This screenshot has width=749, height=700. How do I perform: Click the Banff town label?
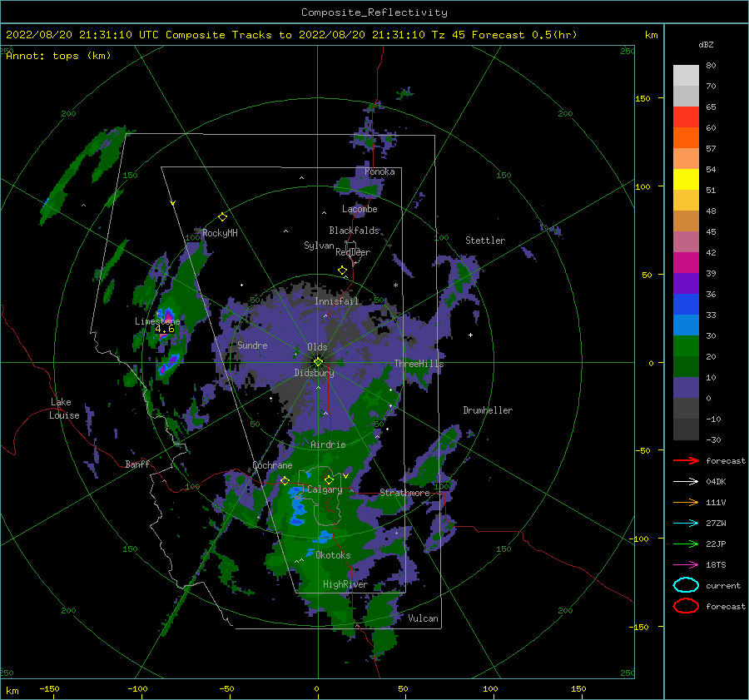(x=137, y=464)
